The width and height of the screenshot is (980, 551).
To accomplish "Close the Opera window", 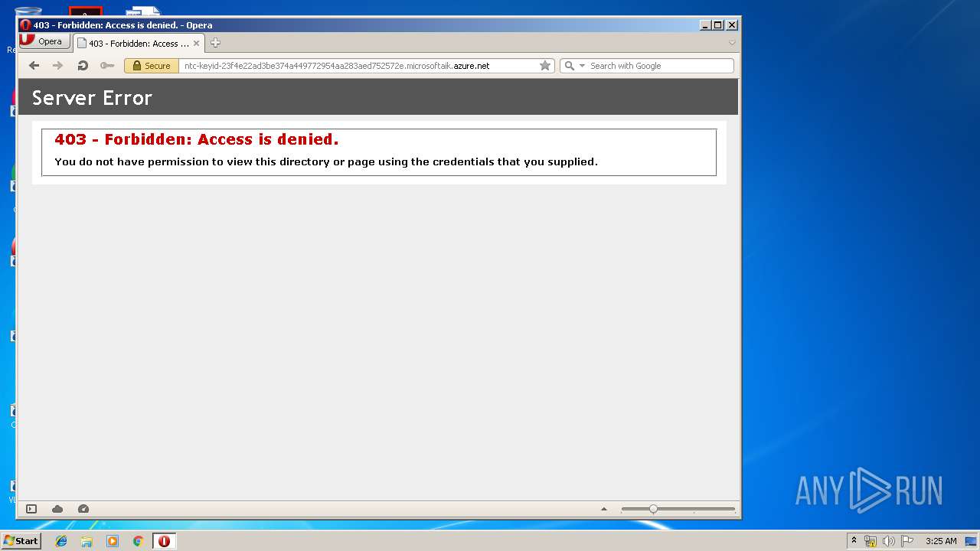I will (x=731, y=25).
